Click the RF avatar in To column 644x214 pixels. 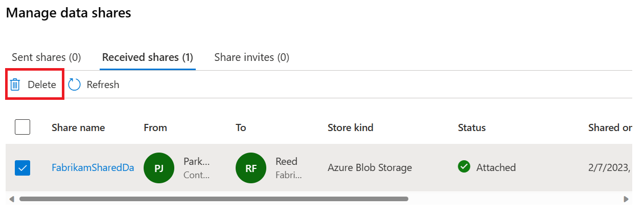[x=251, y=168]
